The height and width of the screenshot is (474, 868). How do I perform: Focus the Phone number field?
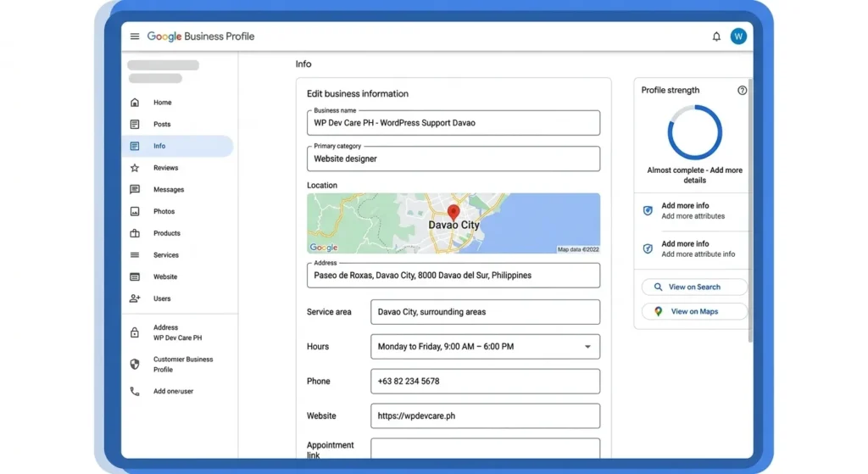[x=485, y=381]
